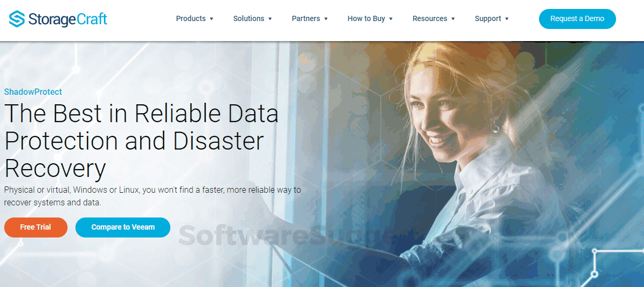Open the Resources navigation label

(430, 18)
